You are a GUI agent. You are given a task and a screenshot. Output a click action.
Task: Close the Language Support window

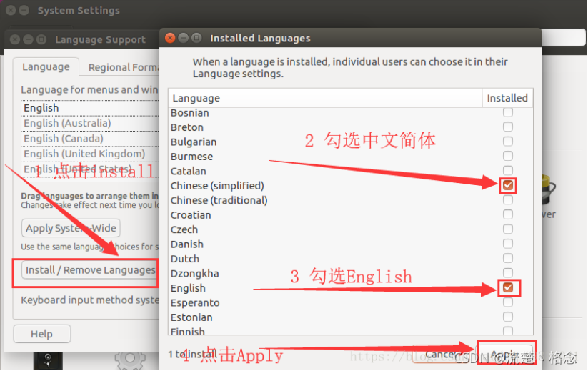point(14,39)
